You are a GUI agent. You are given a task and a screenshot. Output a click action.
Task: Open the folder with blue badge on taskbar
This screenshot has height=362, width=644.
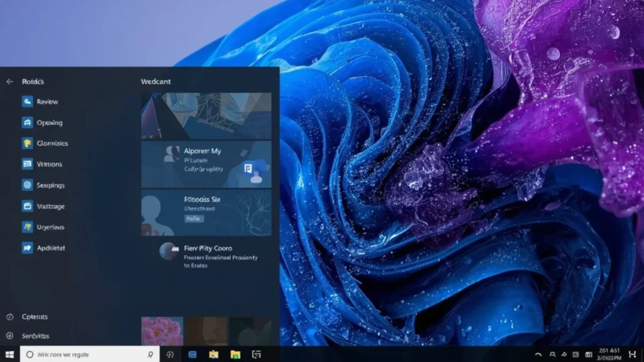(x=214, y=354)
